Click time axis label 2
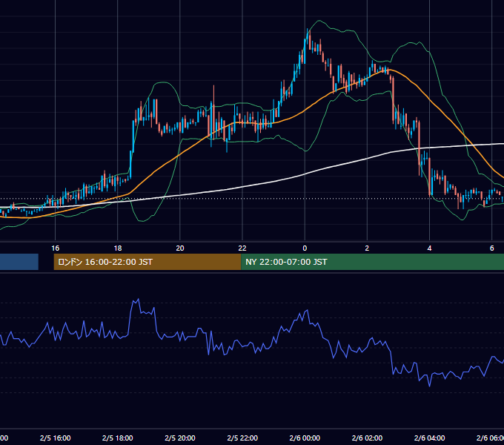504x445 pixels. pyautogui.click(x=367, y=248)
